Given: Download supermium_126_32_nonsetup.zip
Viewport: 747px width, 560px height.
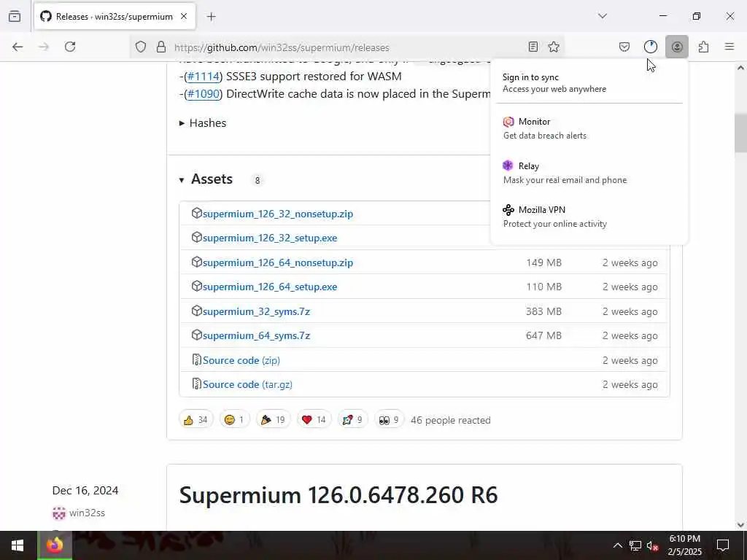Looking at the screenshot, I should point(278,214).
